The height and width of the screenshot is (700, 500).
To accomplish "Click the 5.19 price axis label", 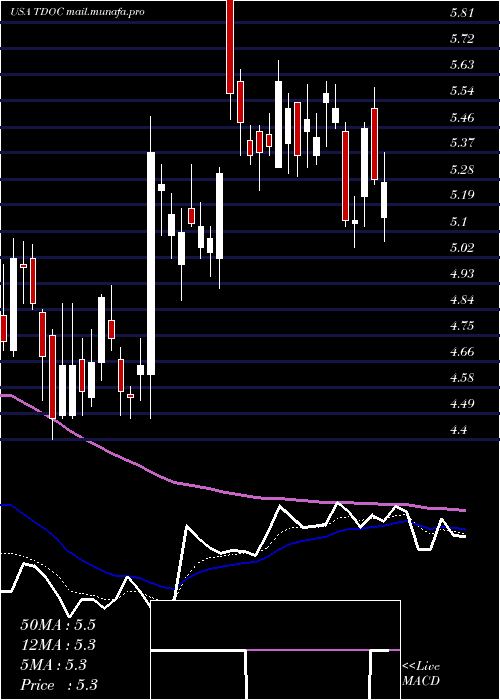I will click(461, 196).
